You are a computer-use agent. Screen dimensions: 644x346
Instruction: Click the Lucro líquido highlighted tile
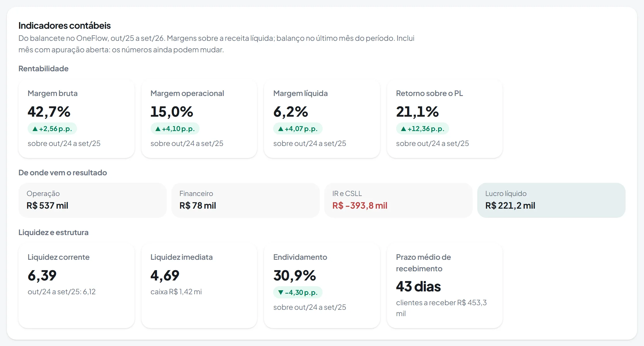click(x=551, y=200)
